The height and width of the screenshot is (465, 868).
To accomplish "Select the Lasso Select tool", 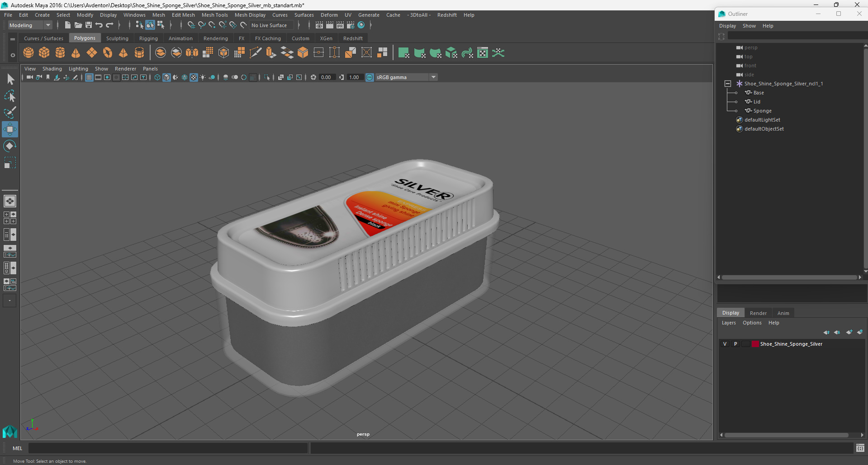I will tap(10, 96).
